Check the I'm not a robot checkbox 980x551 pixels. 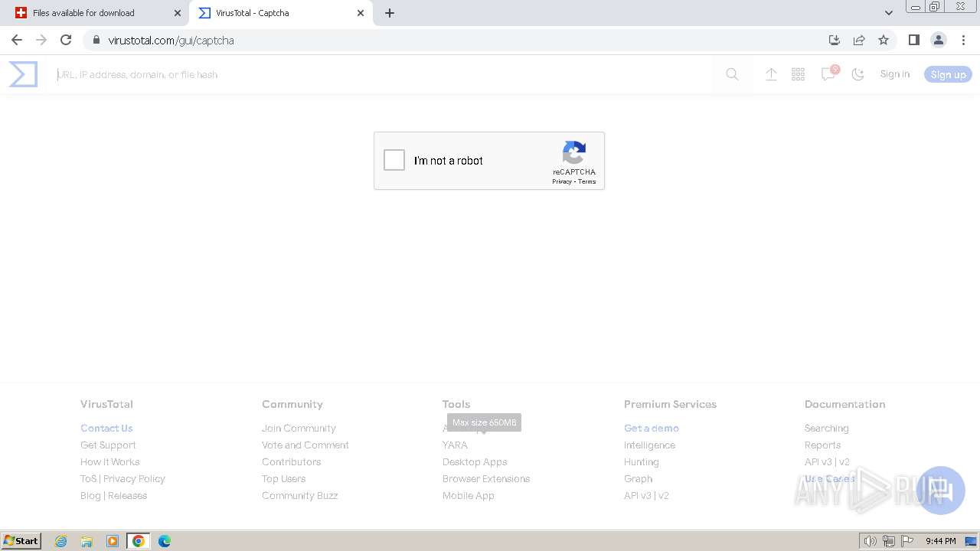(x=394, y=160)
